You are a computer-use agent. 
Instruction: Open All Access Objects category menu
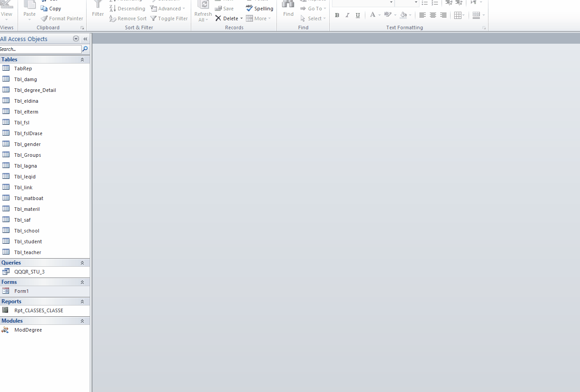tap(76, 39)
